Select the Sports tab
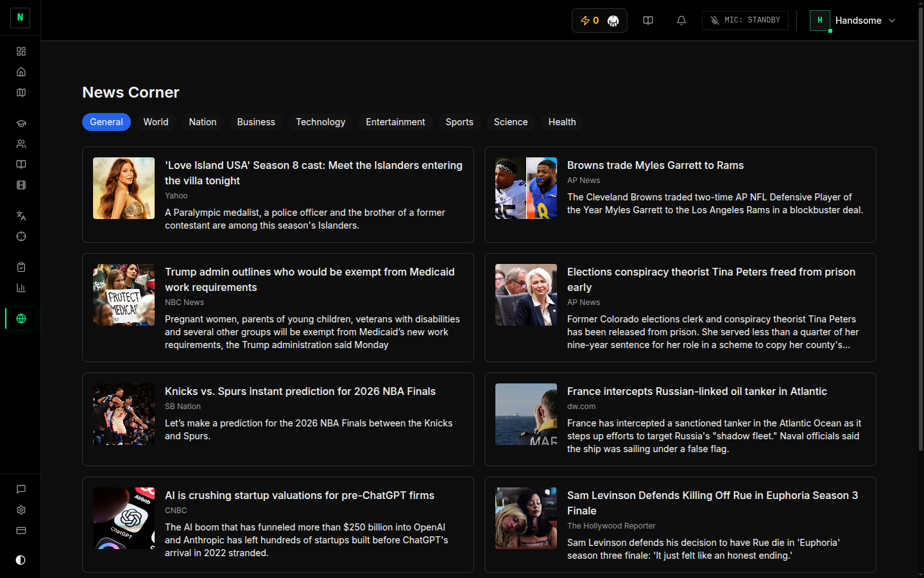Screen dimensions: 924x578 click(x=459, y=122)
